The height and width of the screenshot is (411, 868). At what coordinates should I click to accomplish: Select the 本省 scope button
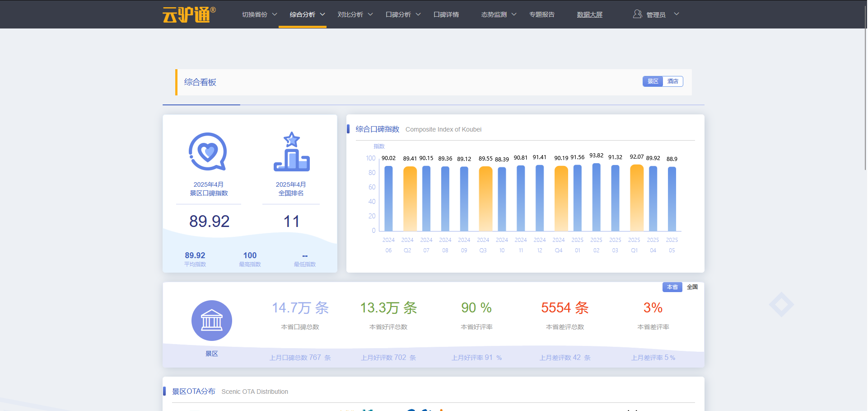pos(672,287)
